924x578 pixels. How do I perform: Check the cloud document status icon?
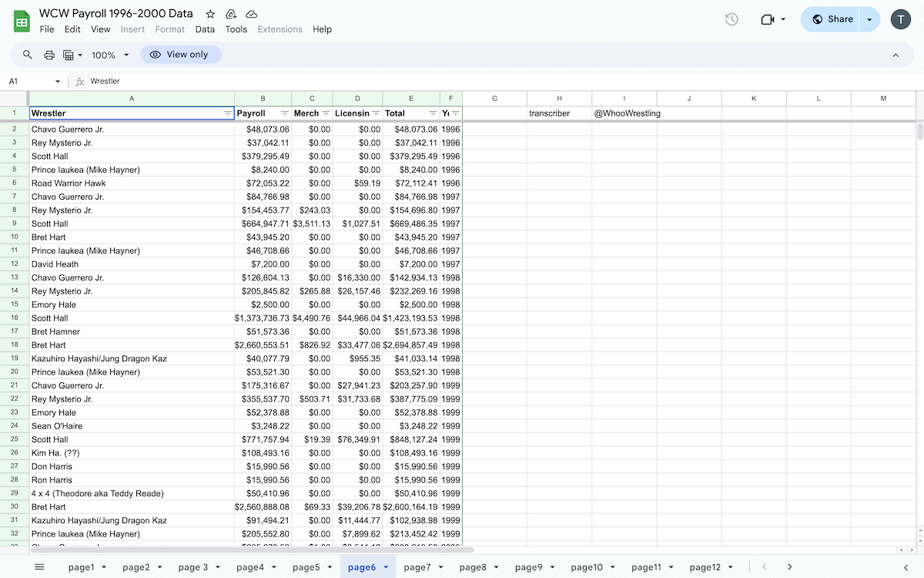pyautogui.click(x=252, y=14)
